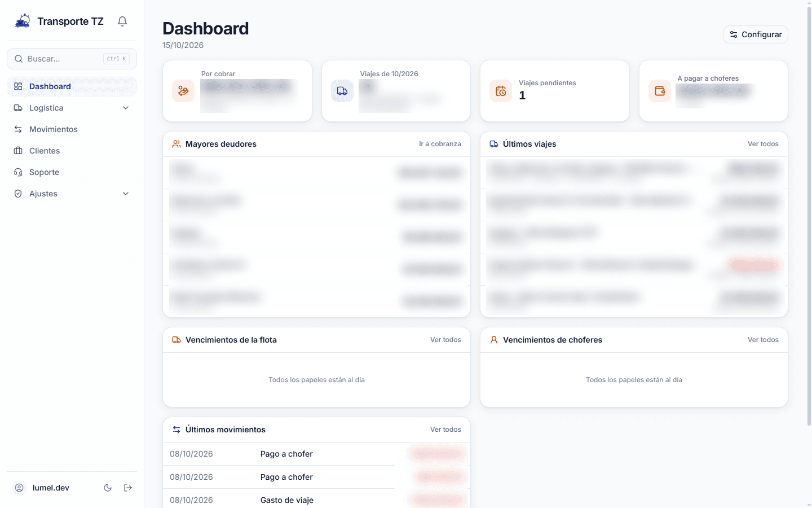
Task: Expand the Ajustes submenu chevron
Action: point(126,194)
